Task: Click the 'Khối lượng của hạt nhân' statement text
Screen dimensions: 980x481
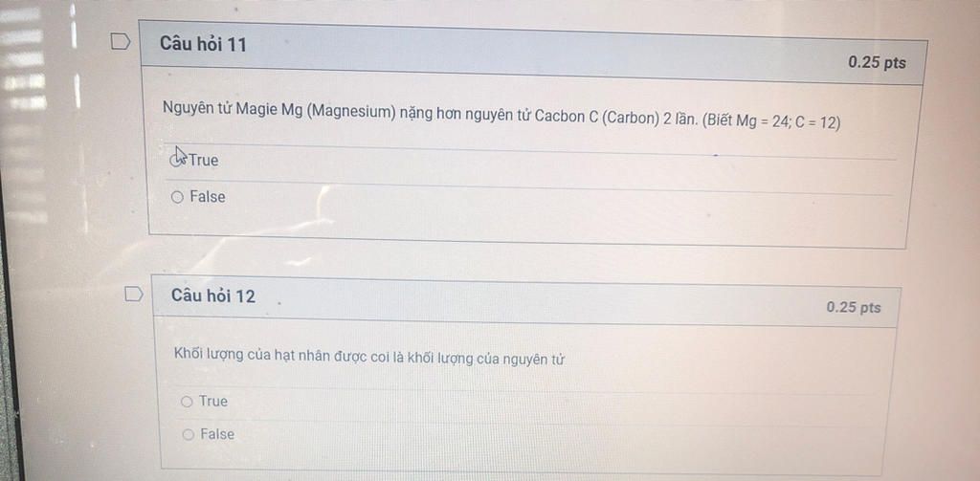Action: (368, 358)
